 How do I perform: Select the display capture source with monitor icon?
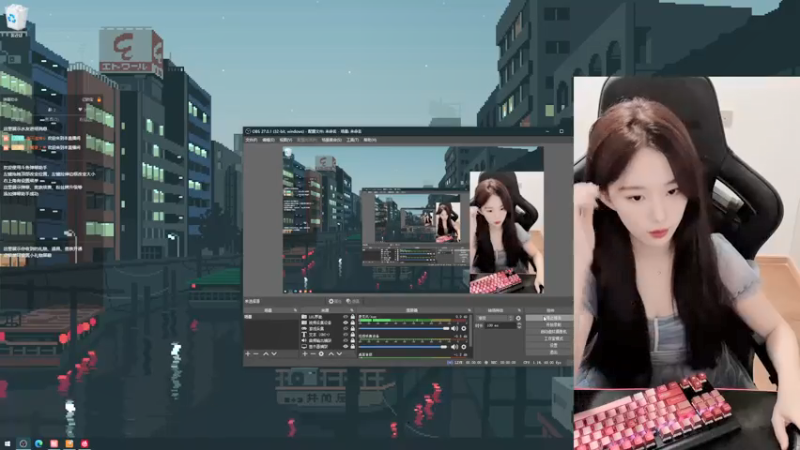click(x=328, y=346)
